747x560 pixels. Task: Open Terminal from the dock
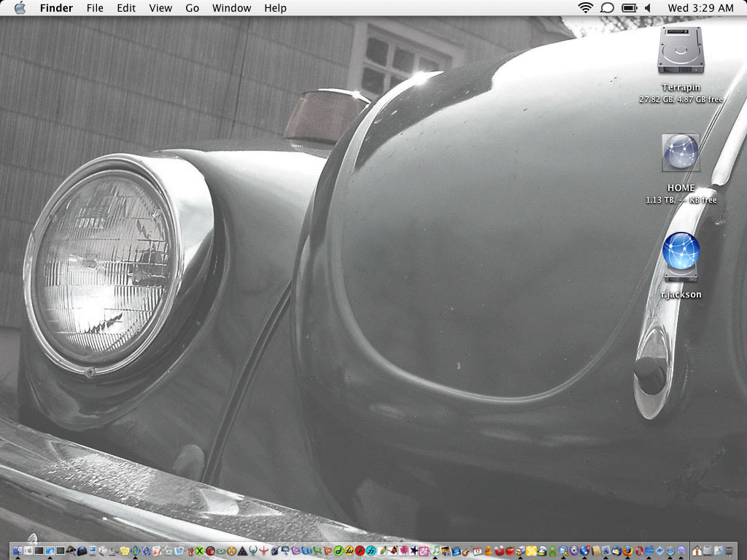point(39,551)
